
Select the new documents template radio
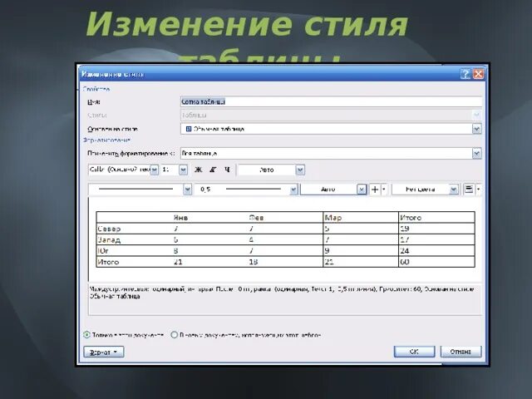point(174,335)
